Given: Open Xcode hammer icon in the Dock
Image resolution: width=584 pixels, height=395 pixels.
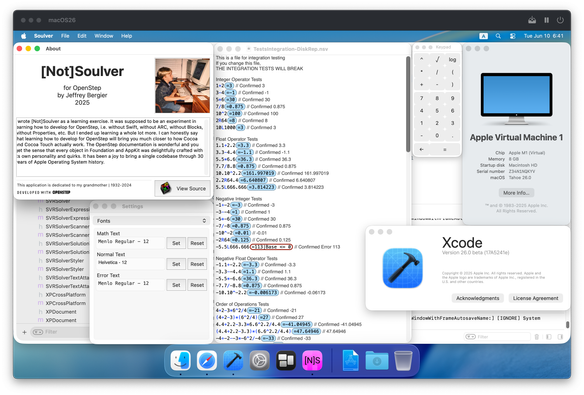Looking at the screenshot, I should [x=233, y=360].
